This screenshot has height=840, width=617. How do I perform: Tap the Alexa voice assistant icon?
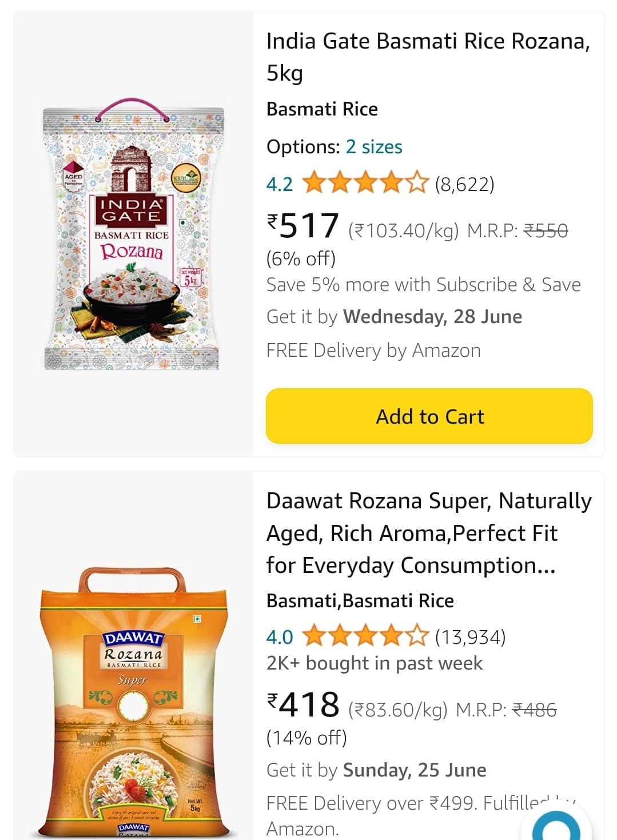[556, 826]
